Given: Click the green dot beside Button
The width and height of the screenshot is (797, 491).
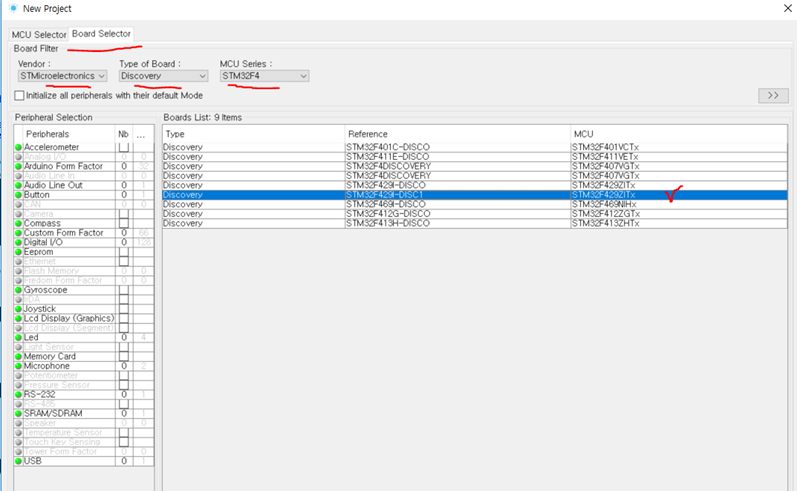Looking at the screenshot, I should (19, 195).
